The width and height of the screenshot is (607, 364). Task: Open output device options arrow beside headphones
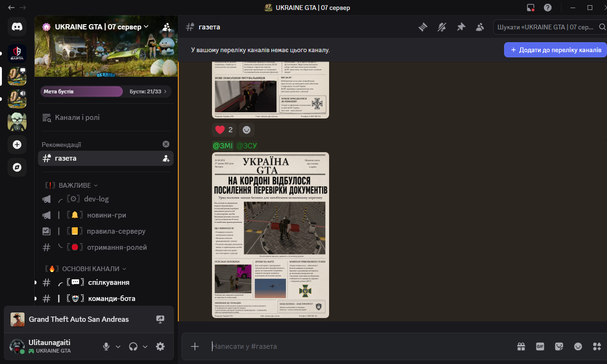pyautogui.click(x=145, y=346)
